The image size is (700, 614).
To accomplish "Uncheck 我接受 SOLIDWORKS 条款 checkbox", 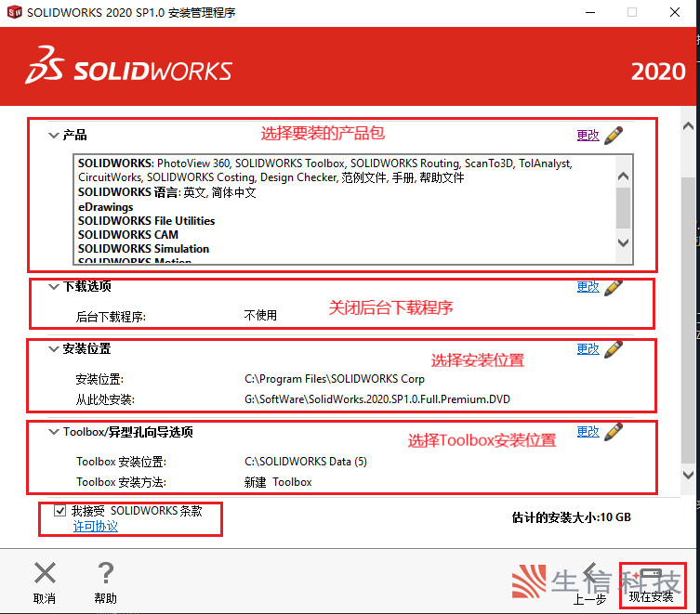I will (x=59, y=511).
